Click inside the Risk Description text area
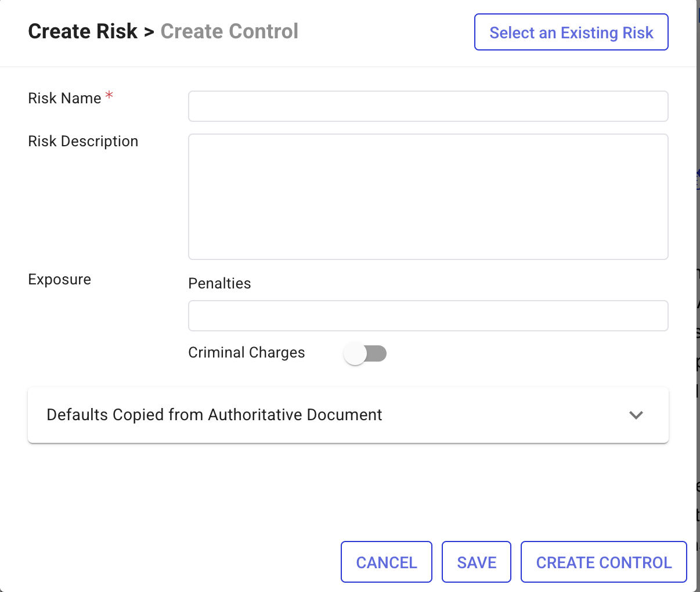This screenshot has width=700, height=592. pos(428,197)
